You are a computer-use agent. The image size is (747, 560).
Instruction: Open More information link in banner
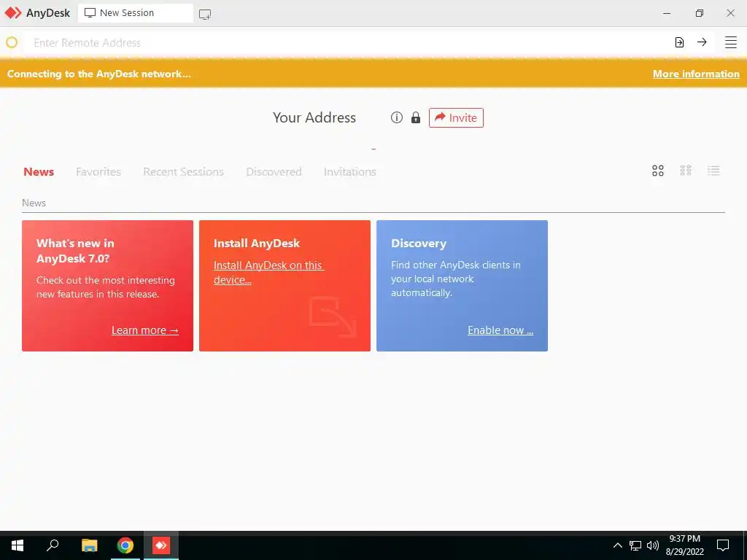pos(696,74)
